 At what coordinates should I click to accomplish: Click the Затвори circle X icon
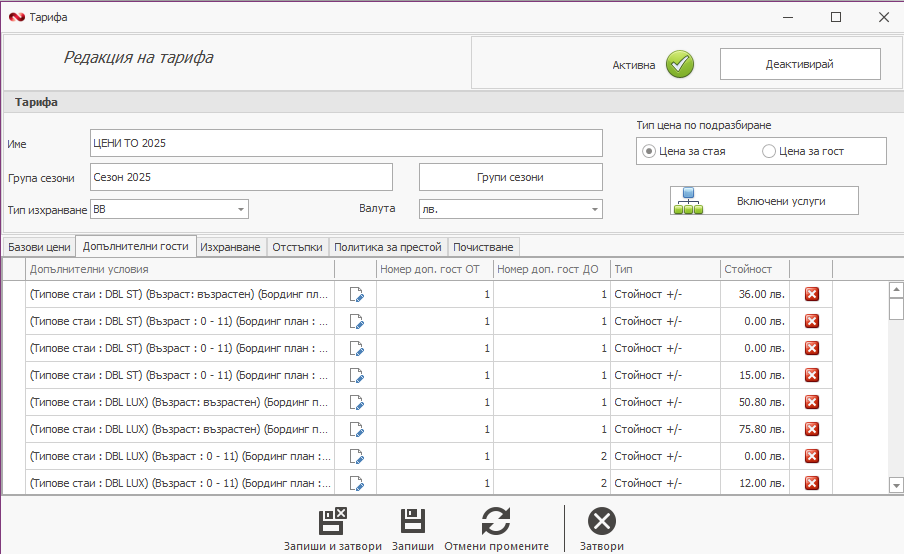602,521
